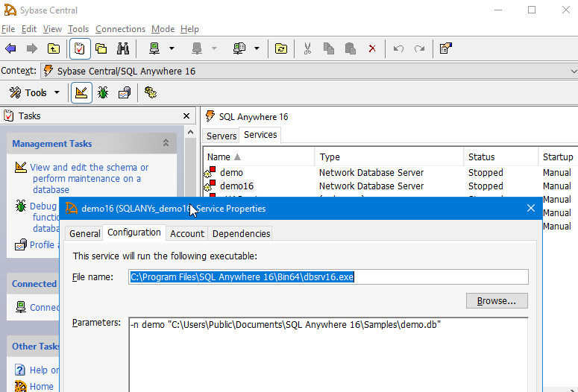This screenshot has width=578, height=392.
Task: Open the Tools dropdown button
Action: tap(34, 92)
